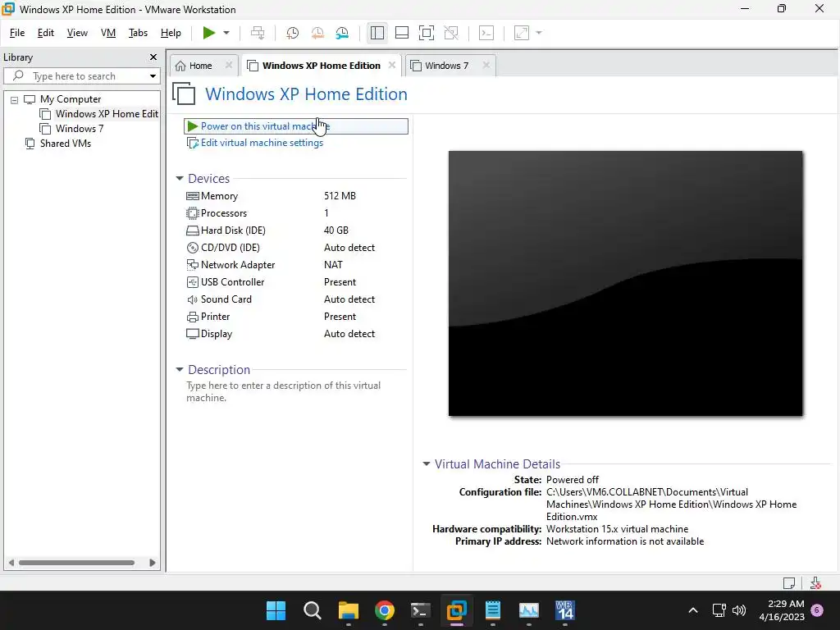Toggle the library sidebar view icon
The width and height of the screenshot is (840, 630).
pyautogui.click(x=377, y=33)
